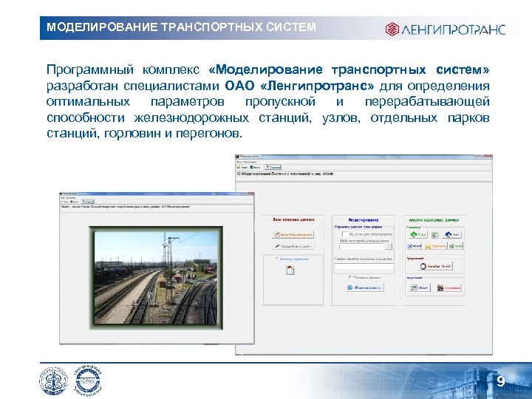Click the file path text in the right window
532x399 pixels.
pyautogui.click(x=285, y=174)
